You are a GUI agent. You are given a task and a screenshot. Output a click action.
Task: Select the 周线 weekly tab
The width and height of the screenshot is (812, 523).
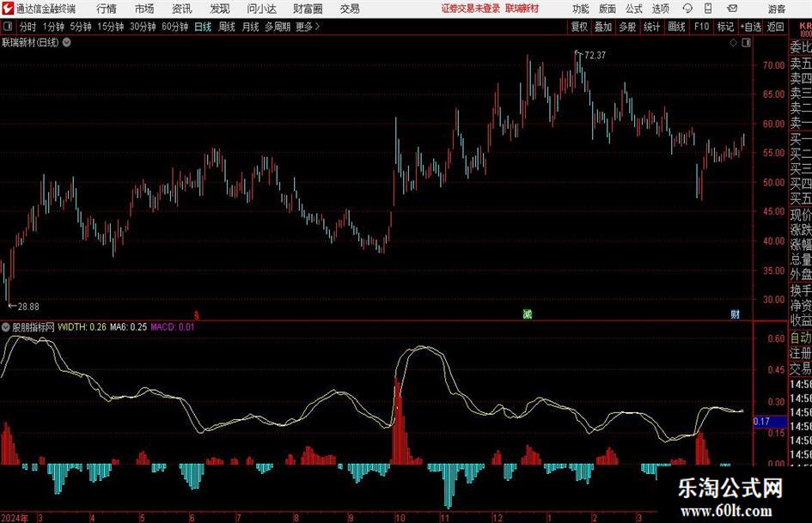(x=226, y=27)
